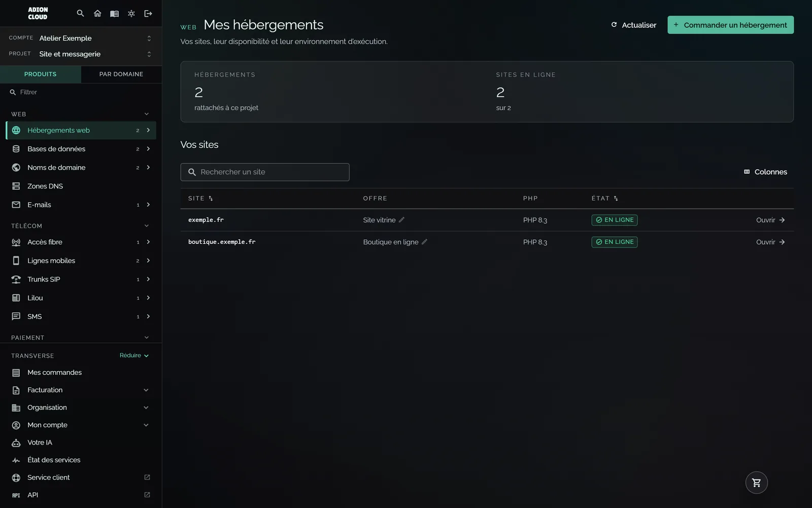The height and width of the screenshot is (508, 812).
Task: Open documentation book icon
Action: [114, 13]
